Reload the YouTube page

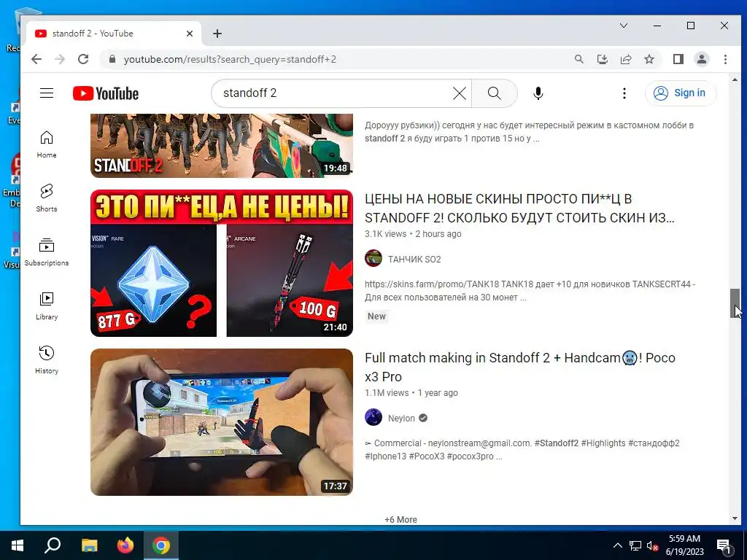(83, 59)
